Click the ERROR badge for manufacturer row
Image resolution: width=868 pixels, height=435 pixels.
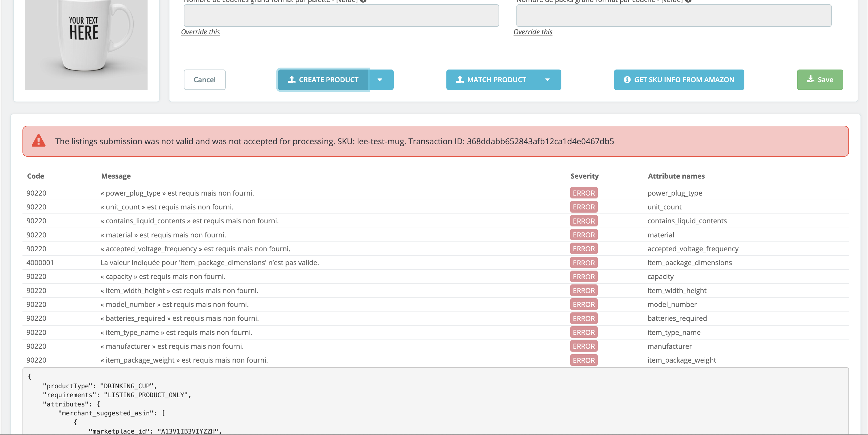584,346
